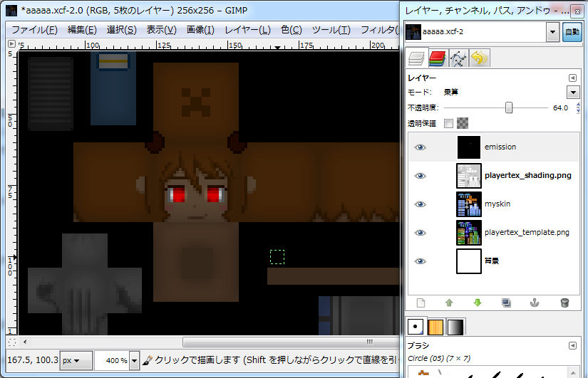This screenshot has width=588, height=378.
Task: Click the myskin layer name
Action: coord(497,204)
